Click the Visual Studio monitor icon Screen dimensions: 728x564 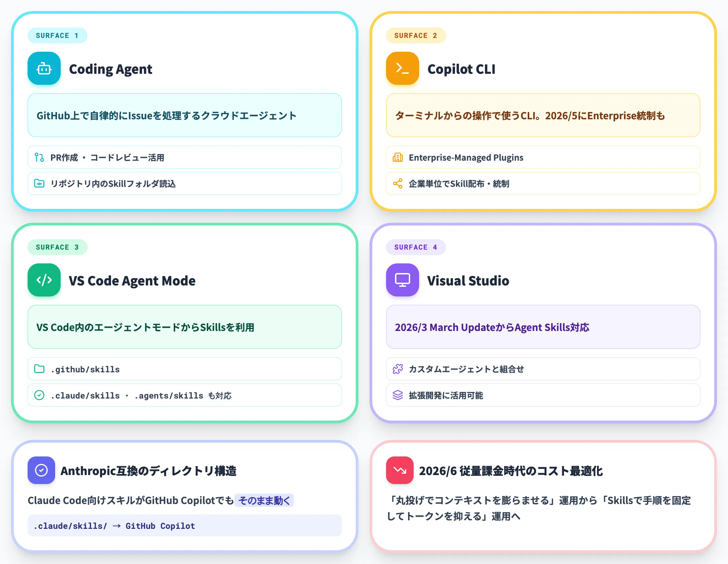(x=403, y=280)
